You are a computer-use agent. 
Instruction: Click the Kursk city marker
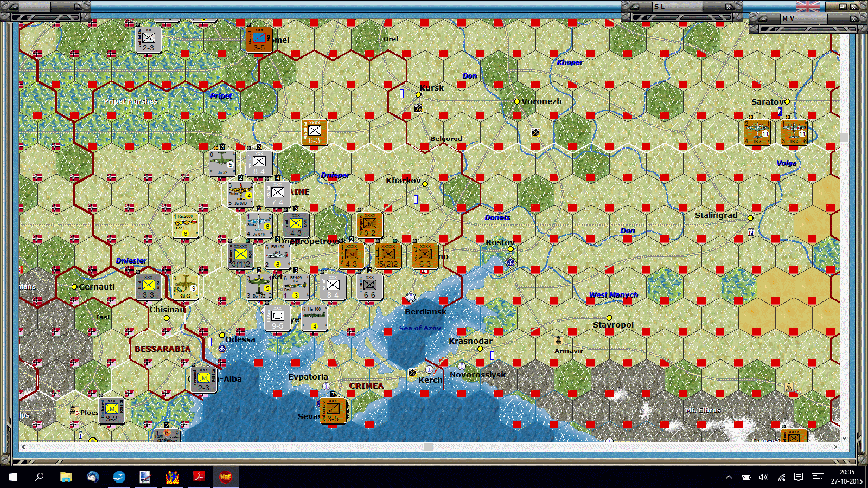coord(418,94)
